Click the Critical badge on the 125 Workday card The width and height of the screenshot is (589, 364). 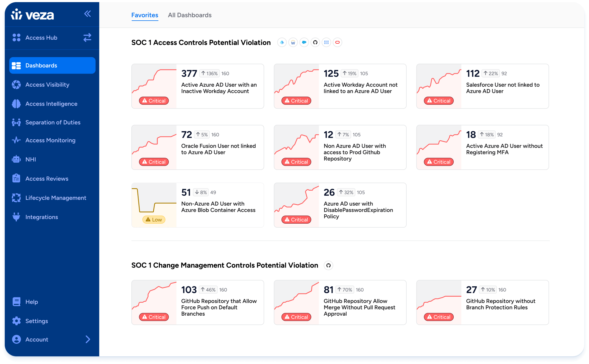click(296, 101)
